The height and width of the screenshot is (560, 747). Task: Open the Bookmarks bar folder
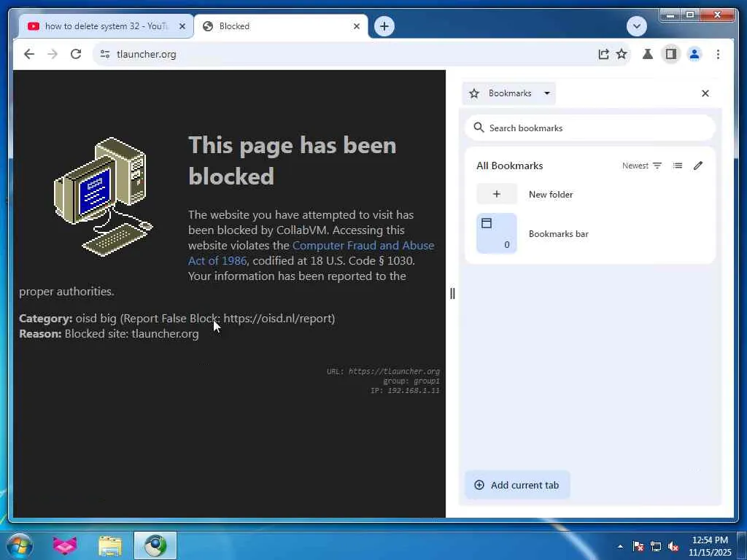589,234
